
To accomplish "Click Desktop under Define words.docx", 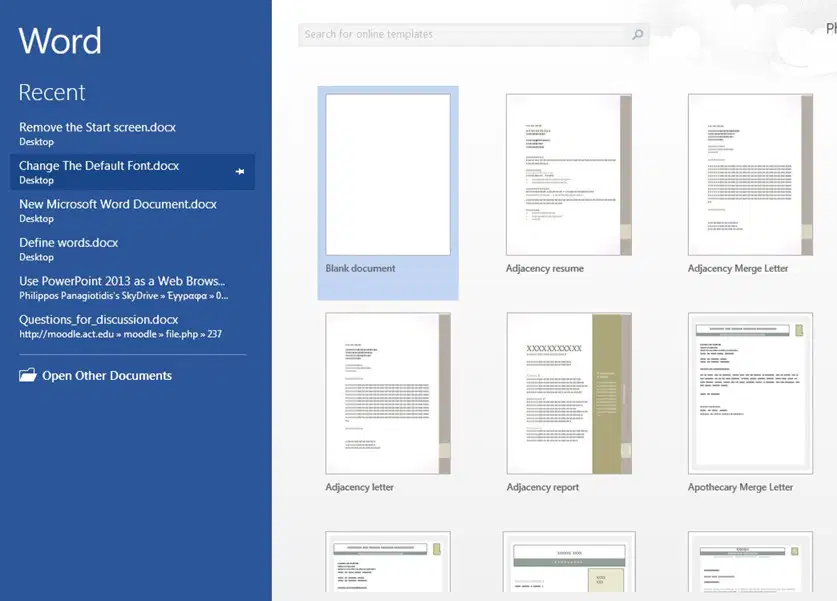I will click(x=36, y=257).
